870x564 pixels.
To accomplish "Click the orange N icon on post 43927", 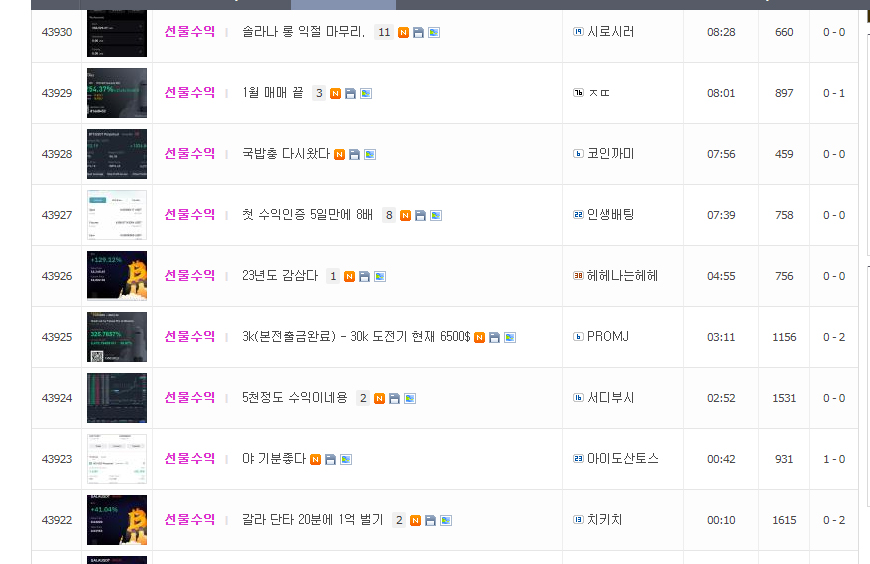I will pyautogui.click(x=406, y=216).
